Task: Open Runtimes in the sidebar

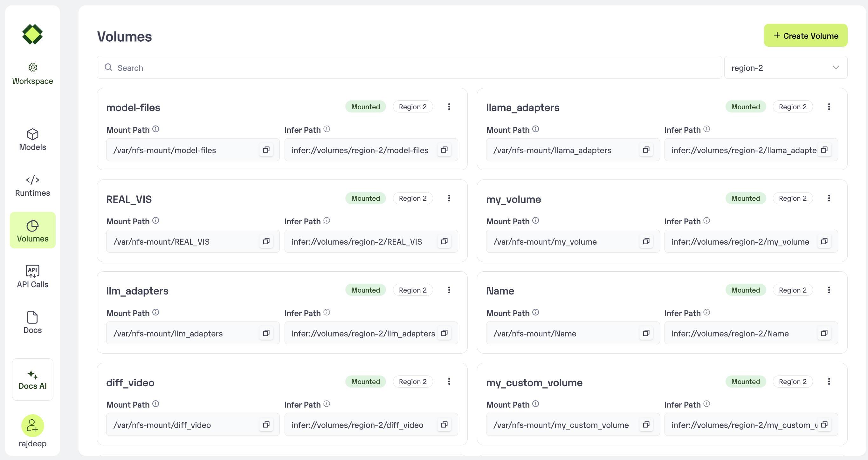Action: (x=32, y=186)
